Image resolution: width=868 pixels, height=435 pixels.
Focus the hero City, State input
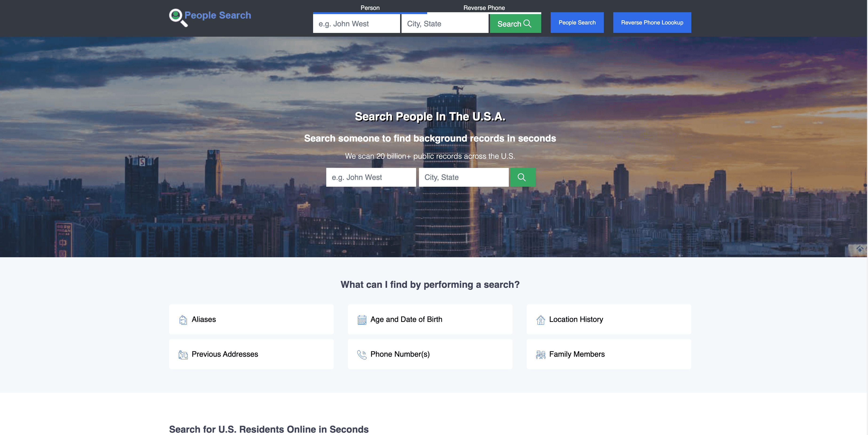pos(463,177)
